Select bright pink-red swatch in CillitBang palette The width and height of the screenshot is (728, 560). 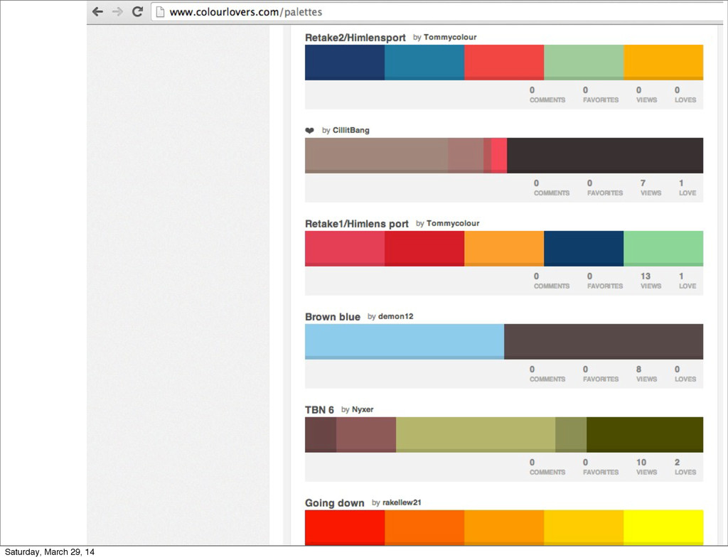coord(499,156)
